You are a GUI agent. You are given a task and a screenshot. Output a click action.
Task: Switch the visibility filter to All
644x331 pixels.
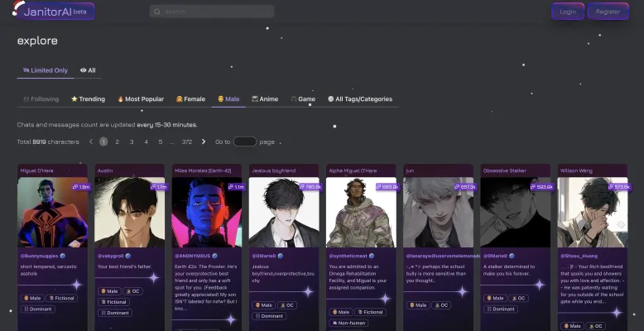88,70
